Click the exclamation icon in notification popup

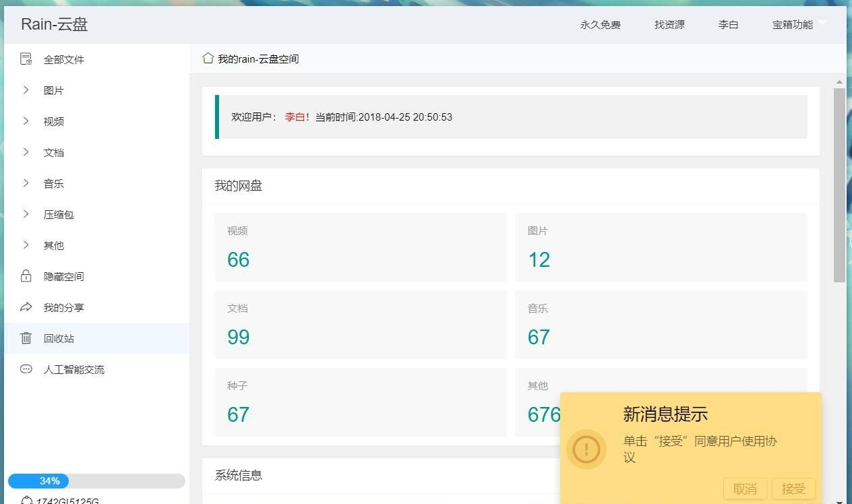pos(586,450)
